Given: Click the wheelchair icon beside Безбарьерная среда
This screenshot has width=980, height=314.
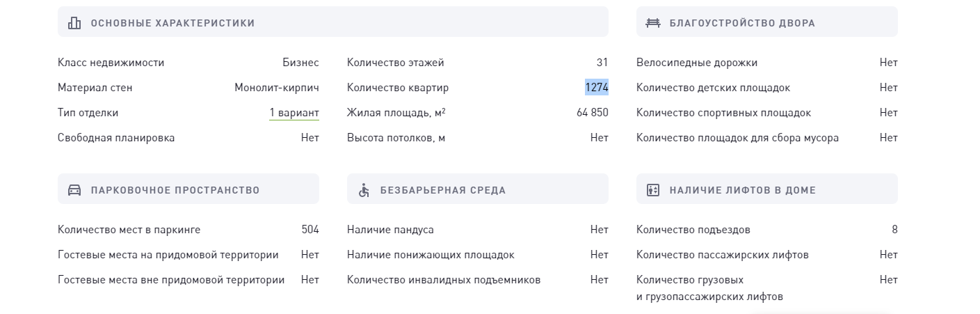Looking at the screenshot, I should [364, 190].
